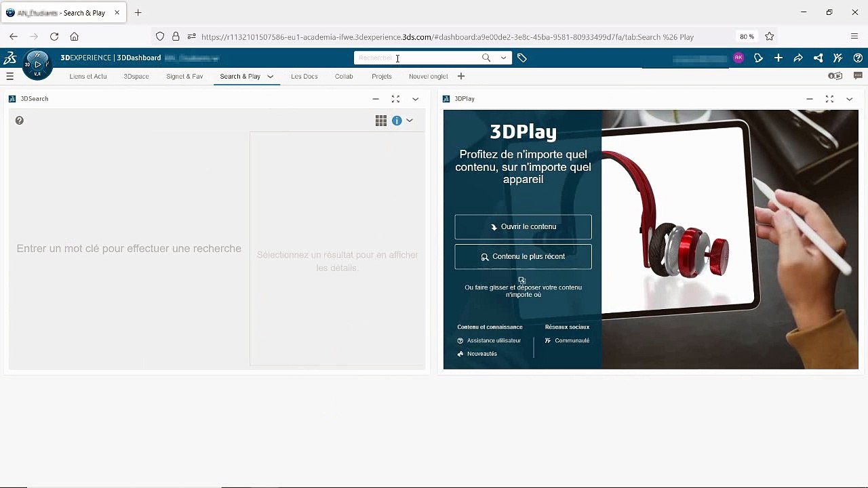Expand the top search options dropdown arrow
This screenshot has height=488, width=868.
(503, 58)
